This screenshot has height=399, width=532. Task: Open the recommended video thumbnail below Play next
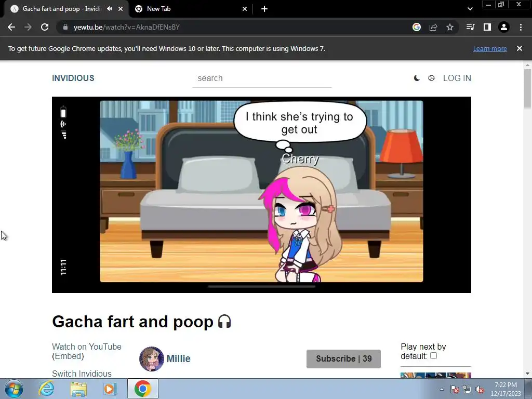436,375
